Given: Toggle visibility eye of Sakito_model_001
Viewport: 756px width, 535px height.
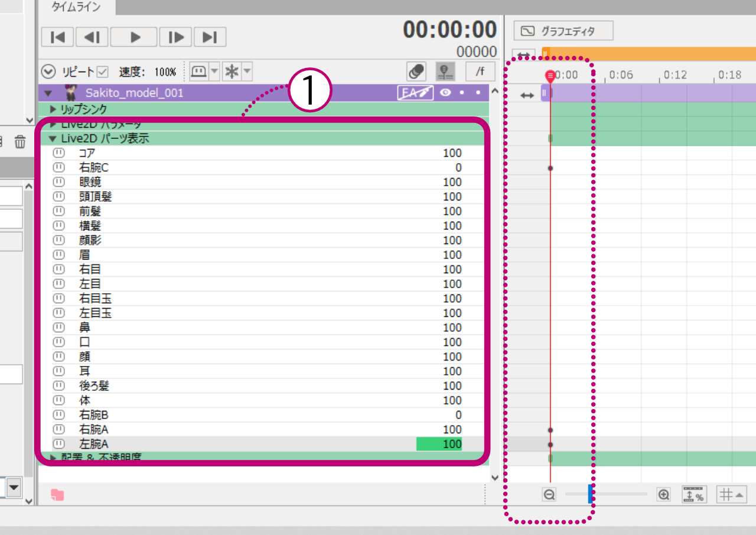Looking at the screenshot, I should 446,93.
